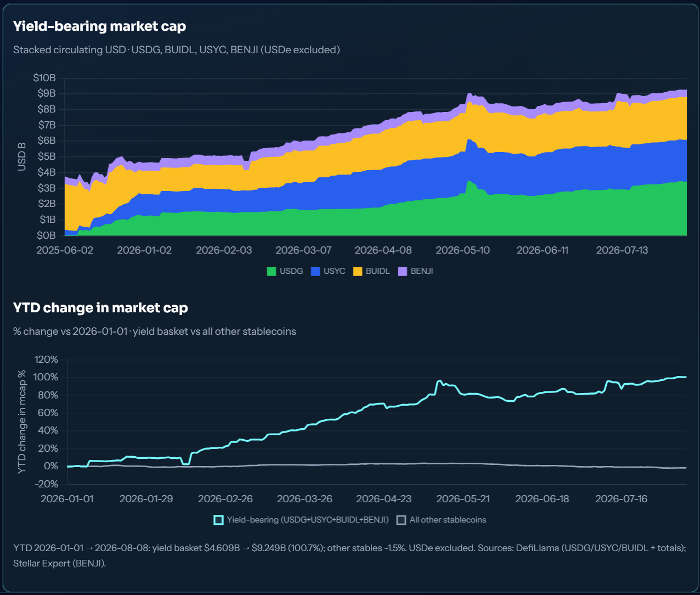
Task: Click the Stacked circulating USD subtitle
Action: [177, 50]
